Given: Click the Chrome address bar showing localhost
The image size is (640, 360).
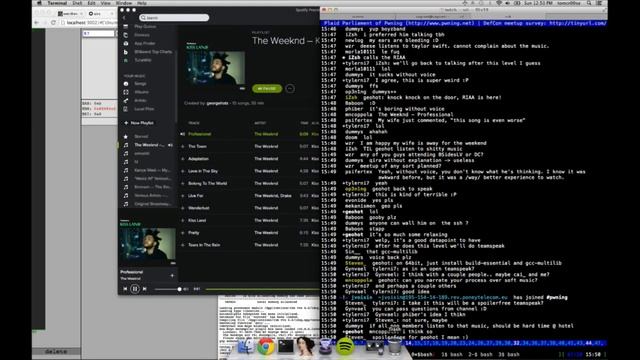Looking at the screenshot, I should point(89,23).
